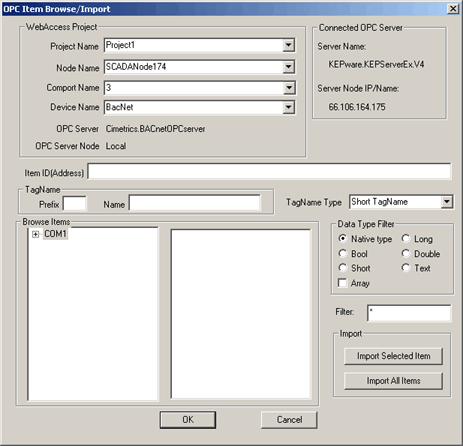The height and width of the screenshot is (446, 463).
Task: Open the Comport Name dropdown
Action: click(289, 88)
